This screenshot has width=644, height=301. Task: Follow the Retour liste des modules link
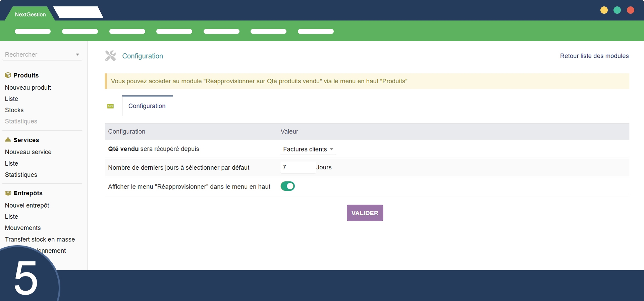coord(594,56)
